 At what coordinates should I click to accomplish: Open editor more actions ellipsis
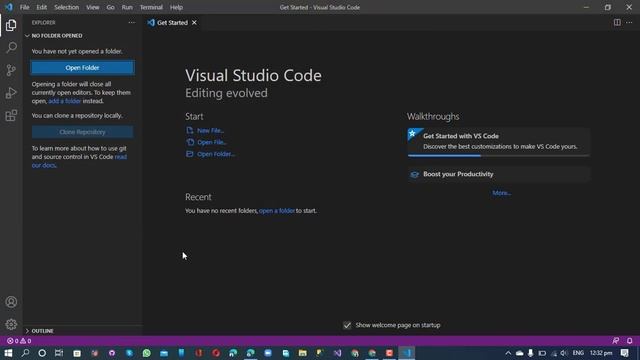(x=629, y=23)
